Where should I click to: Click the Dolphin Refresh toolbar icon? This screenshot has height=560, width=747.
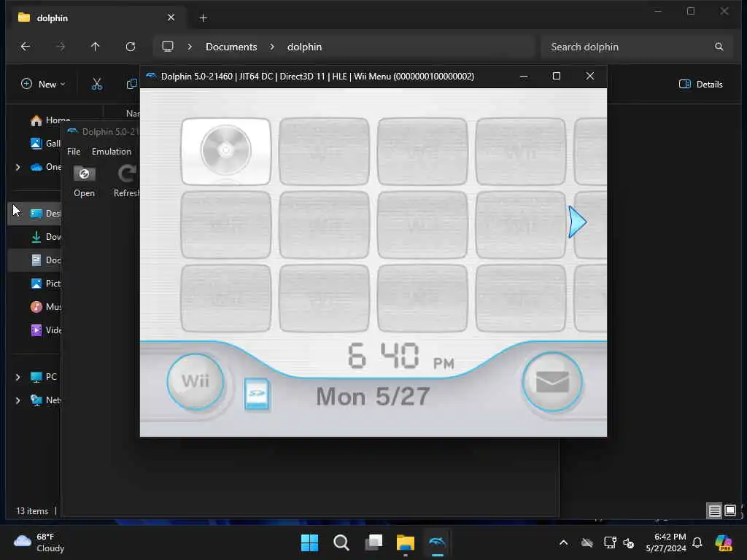click(127, 174)
